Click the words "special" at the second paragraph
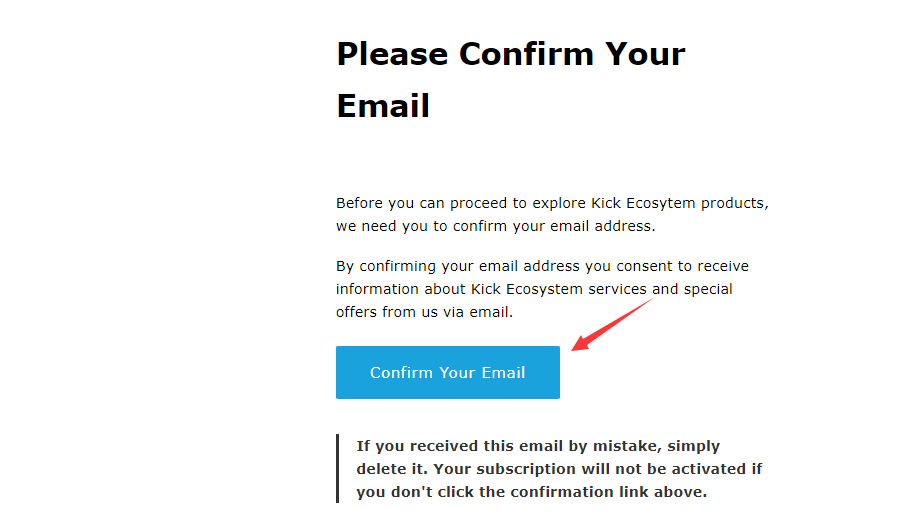Screen dimensions: 900x526 click(x=708, y=289)
